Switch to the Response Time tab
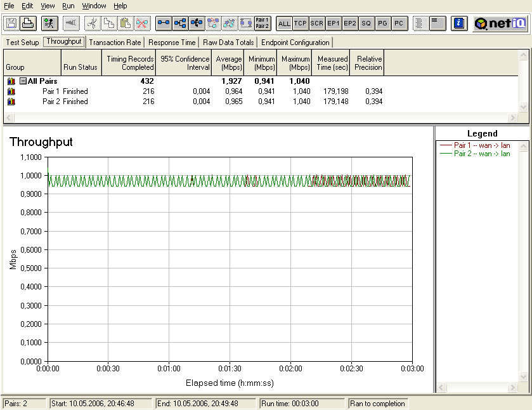The image size is (532, 410). pos(172,43)
